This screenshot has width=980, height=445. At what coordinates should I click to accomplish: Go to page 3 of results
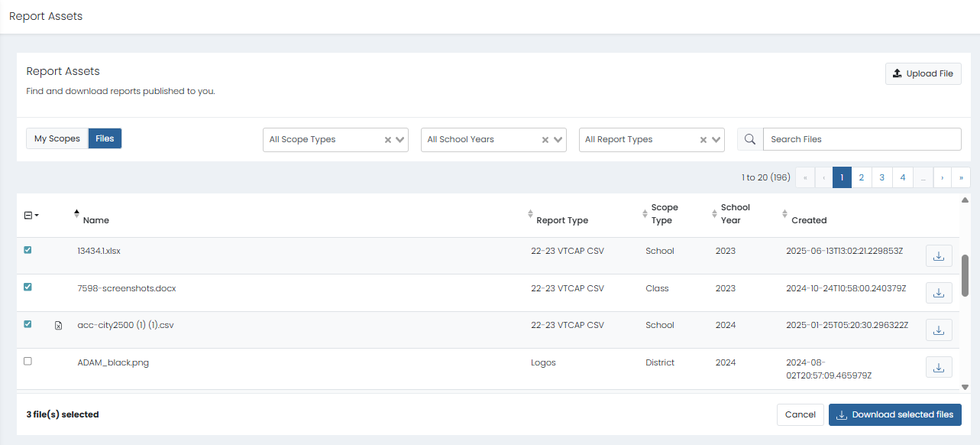881,177
